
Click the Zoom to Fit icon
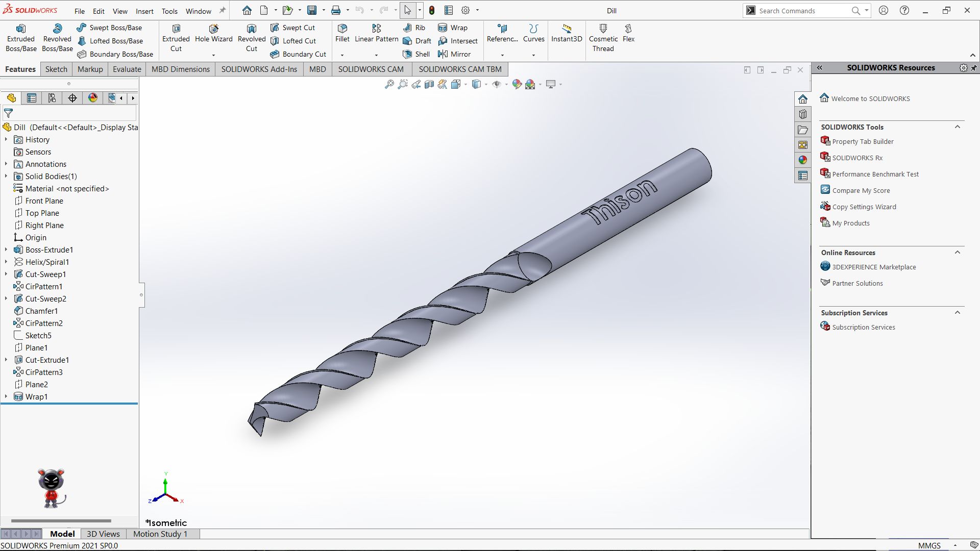pos(389,84)
